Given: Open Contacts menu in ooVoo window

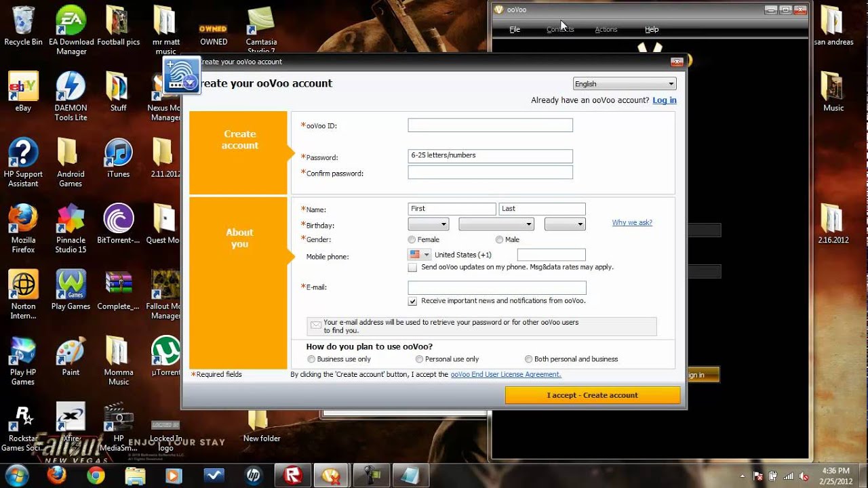Looking at the screenshot, I should pyautogui.click(x=560, y=30).
